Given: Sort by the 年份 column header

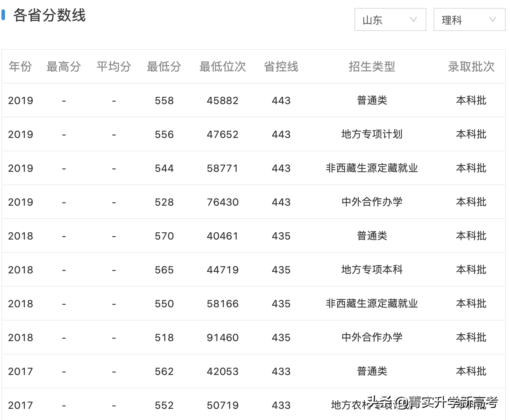Looking at the screenshot, I should pos(20,67).
